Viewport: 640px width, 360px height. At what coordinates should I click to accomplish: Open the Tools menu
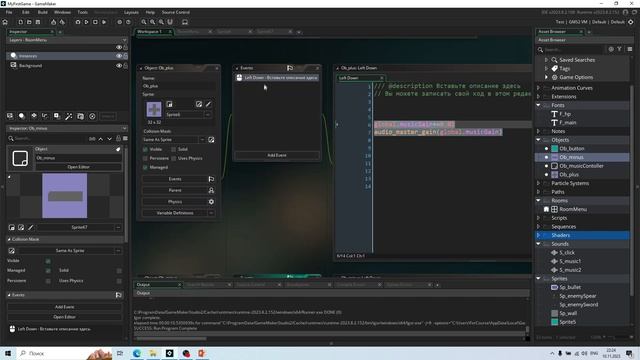[x=82, y=12]
